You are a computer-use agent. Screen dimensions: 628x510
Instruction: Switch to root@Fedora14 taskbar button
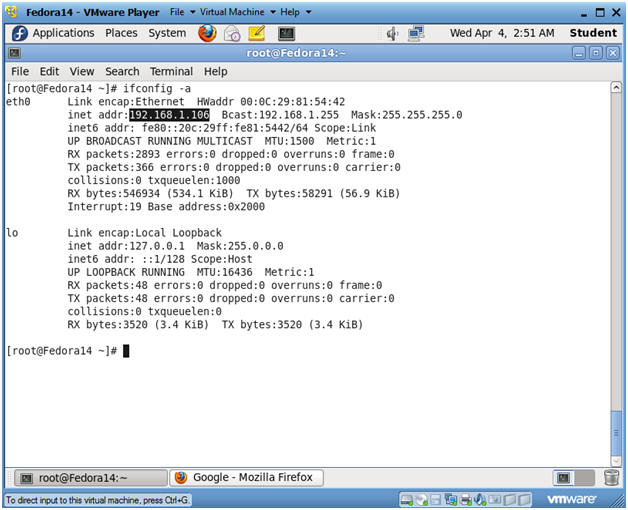(91, 478)
